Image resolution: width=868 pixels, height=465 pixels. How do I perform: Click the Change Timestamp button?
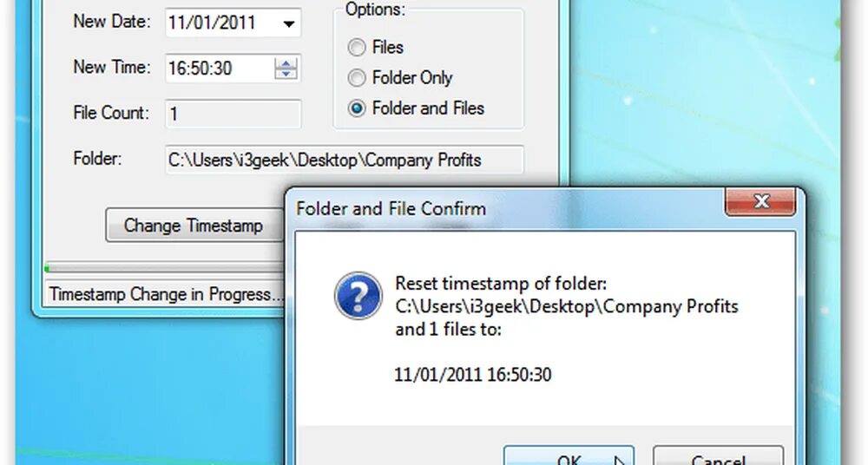(194, 226)
